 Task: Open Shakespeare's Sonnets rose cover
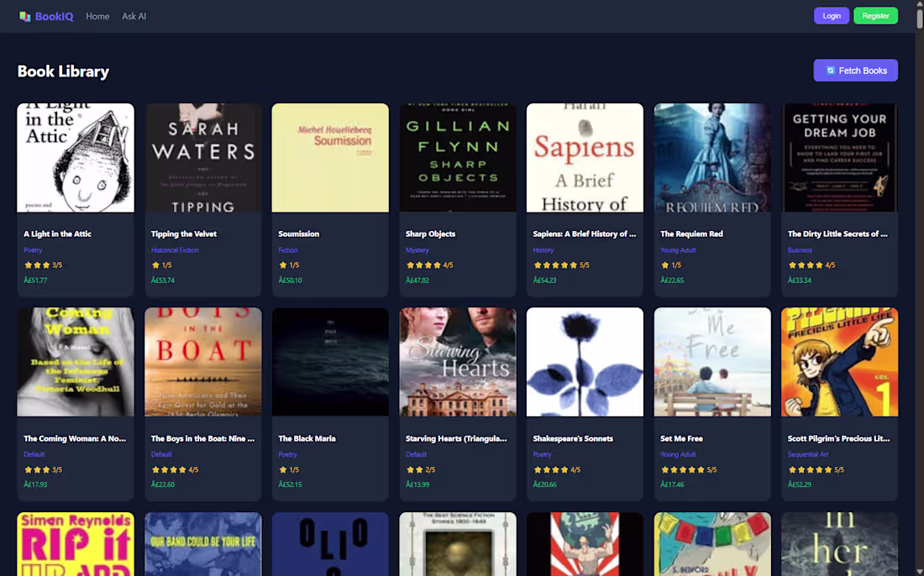coord(585,362)
